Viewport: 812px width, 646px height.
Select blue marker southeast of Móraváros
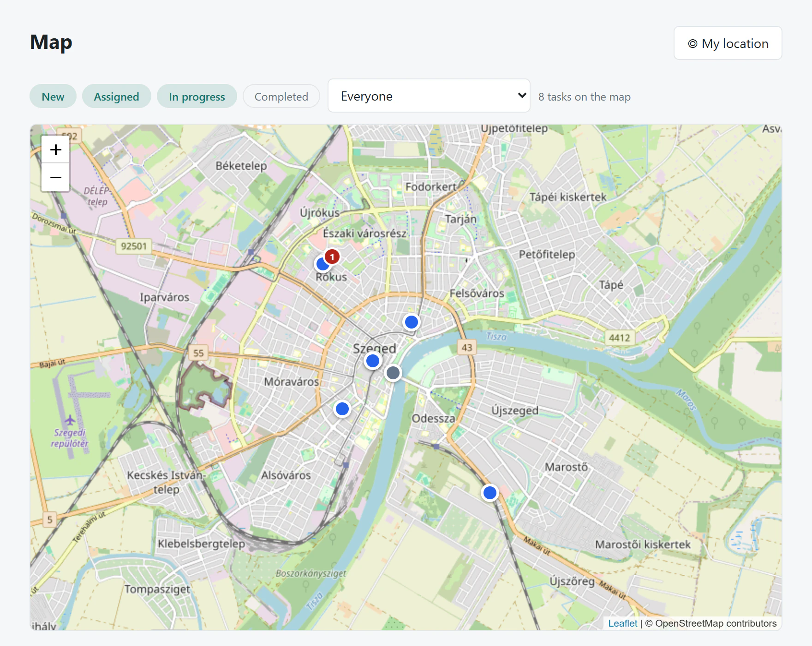(x=342, y=409)
